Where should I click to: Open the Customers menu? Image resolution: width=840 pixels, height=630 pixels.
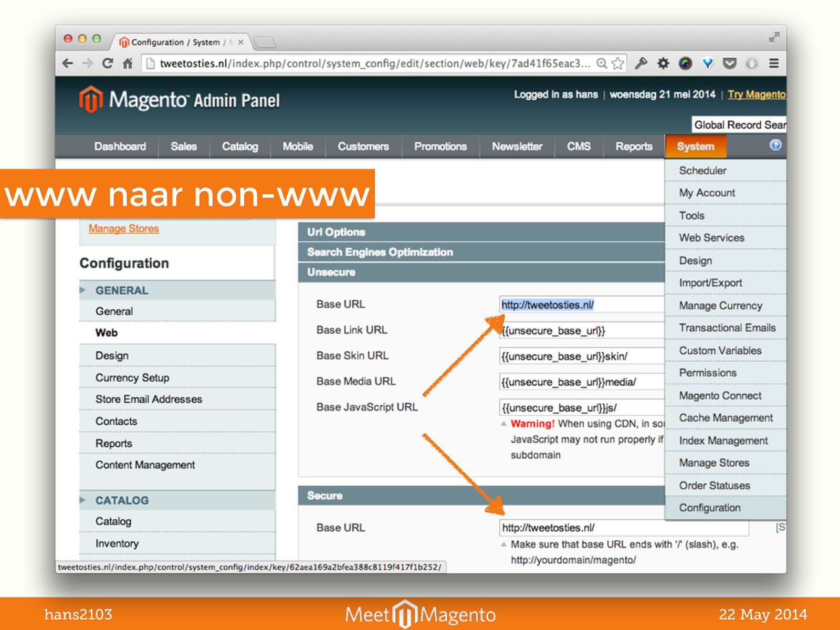point(363,146)
